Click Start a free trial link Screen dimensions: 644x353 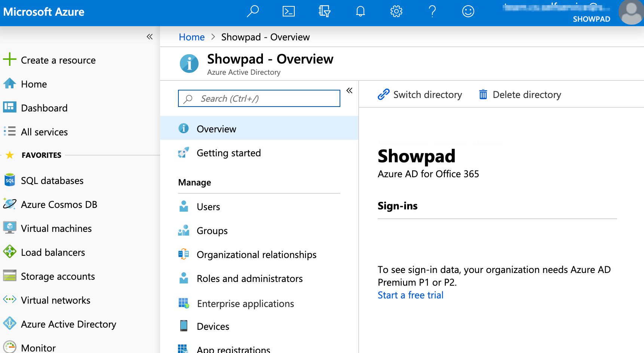(410, 295)
